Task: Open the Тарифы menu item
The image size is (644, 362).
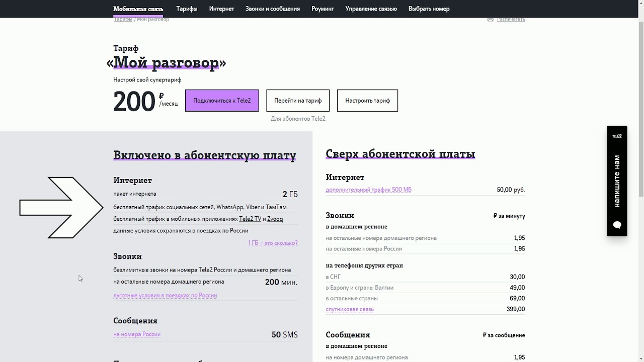Action: coord(187,9)
